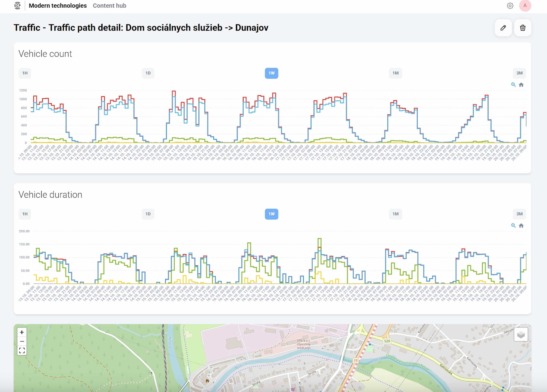This screenshot has height=392, width=547.
Task: Switch to the Content hub tab
Action: [109, 6]
